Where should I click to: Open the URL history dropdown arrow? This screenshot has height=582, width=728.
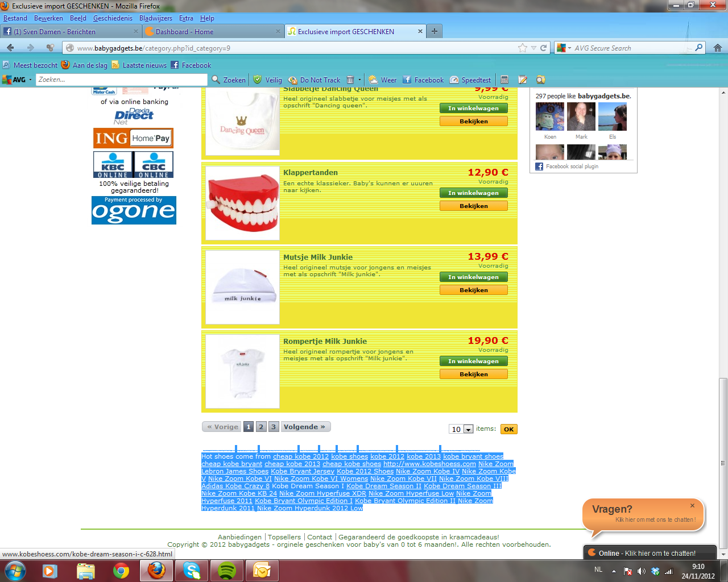pyautogui.click(x=533, y=48)
